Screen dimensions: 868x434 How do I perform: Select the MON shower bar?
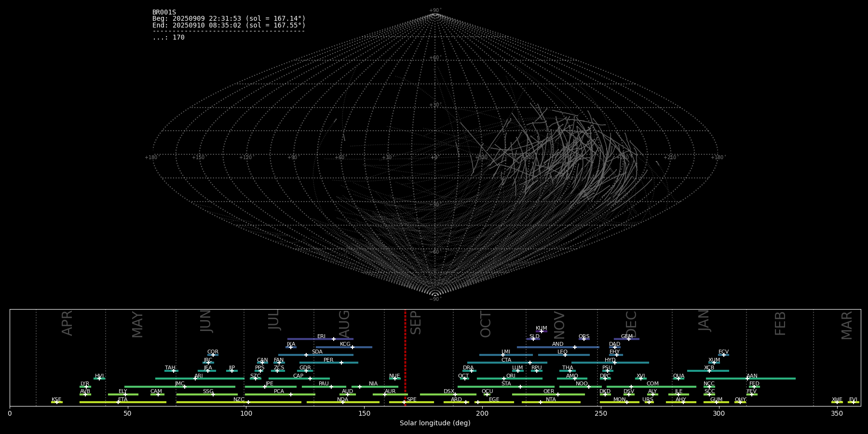click(x=619, y=402)
